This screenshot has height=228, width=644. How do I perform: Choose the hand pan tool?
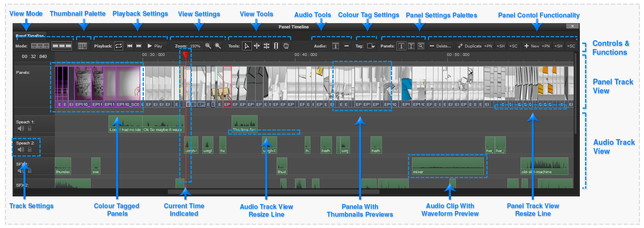(286, 46)
